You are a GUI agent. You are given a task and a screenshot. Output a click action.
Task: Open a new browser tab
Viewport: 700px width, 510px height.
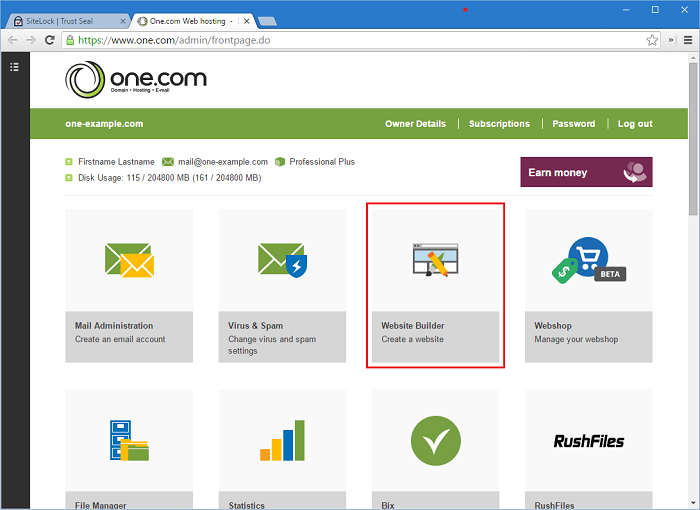tap(267, 21)
